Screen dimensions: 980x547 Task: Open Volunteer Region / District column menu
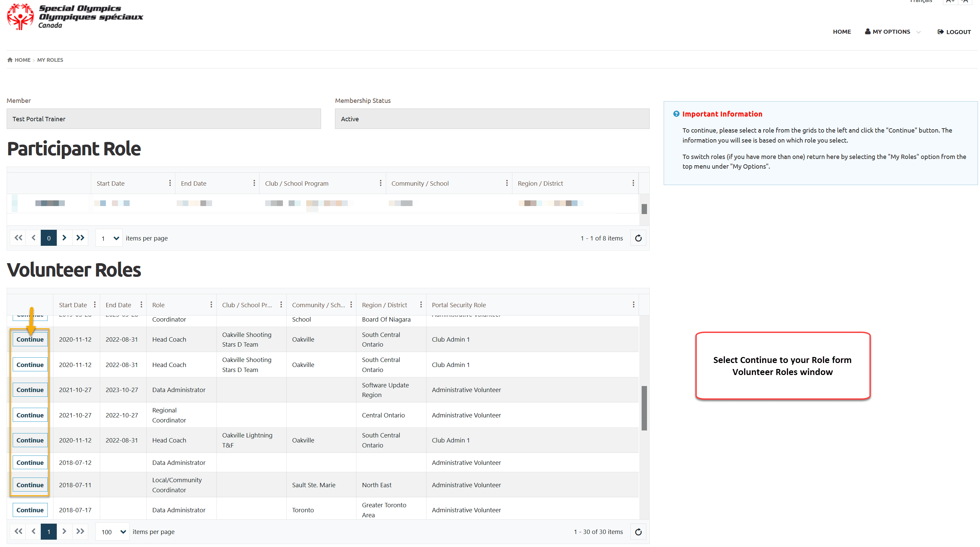[x=421, y=305]
